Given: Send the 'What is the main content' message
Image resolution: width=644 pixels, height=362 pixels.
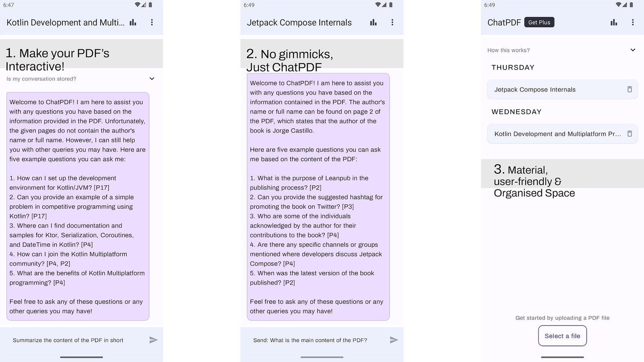Looking at the screenshot, I should coord(394,340).
